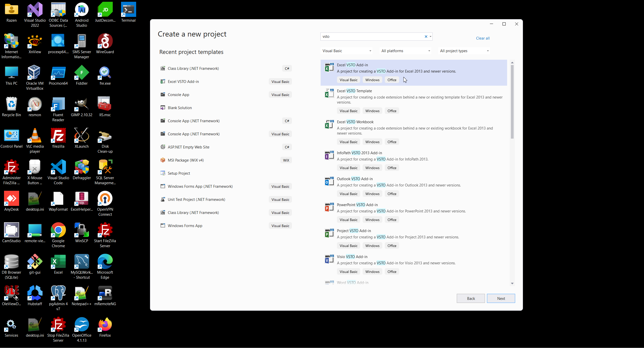This screenshot has width=644, height=348.
Task: Clear the vsto search text with X
Action: click(426, 37)
